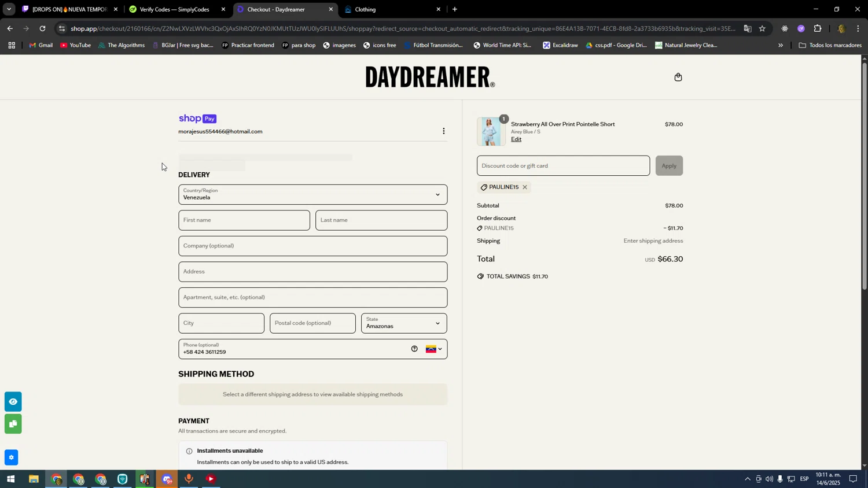Click the City input field
This screenshot has height=488, width=868.
click(221, 323)
